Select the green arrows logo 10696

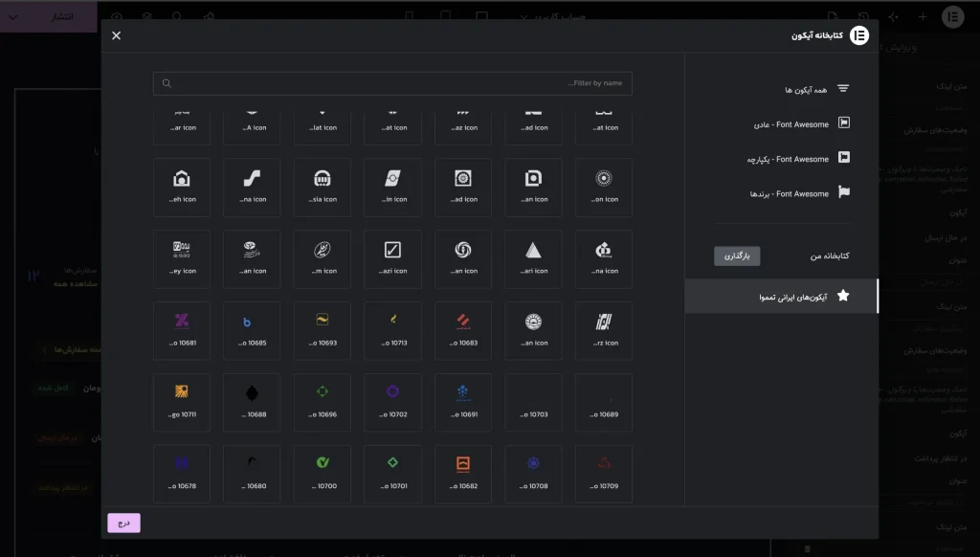click(322, 403)
